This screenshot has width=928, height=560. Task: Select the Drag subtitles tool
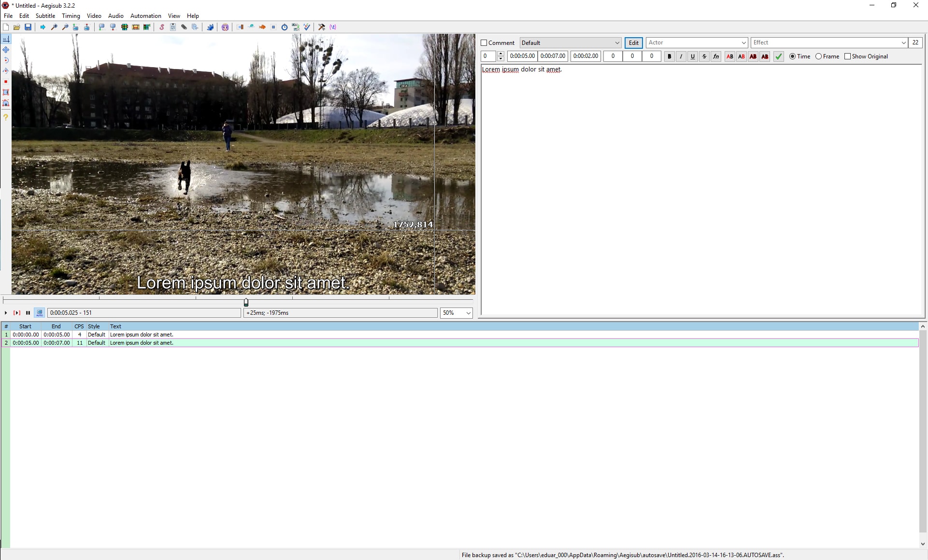(6, 50)
